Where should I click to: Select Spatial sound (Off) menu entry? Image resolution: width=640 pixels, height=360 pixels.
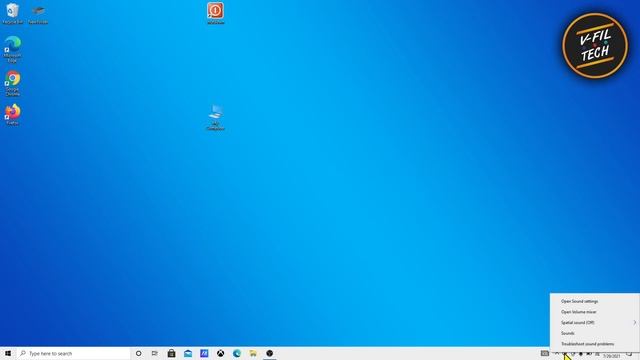point(594,322)
